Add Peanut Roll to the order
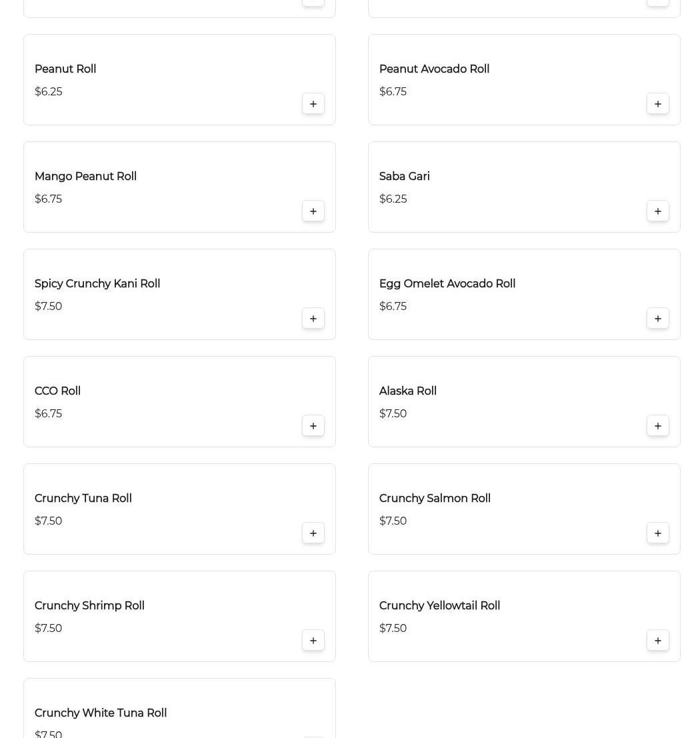The image size is (700, 738). (313, 104)
